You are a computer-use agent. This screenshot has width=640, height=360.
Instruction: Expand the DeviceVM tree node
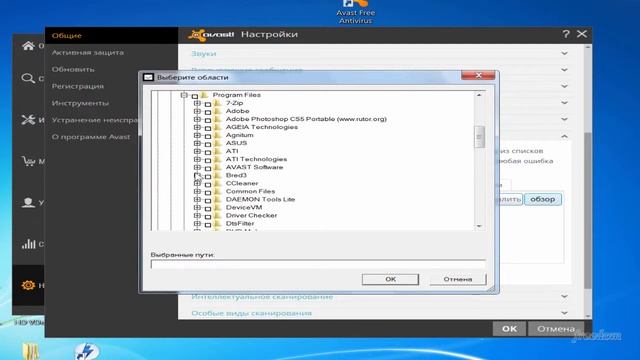click(197, 207)
